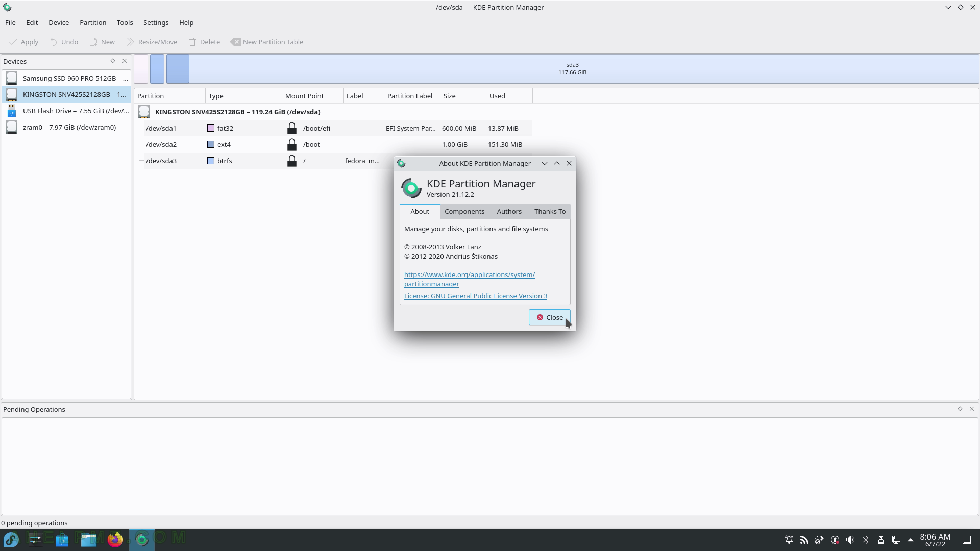980x551 pixels.
Task: Sort by the Size column header
Action: (x=463, y=96)
